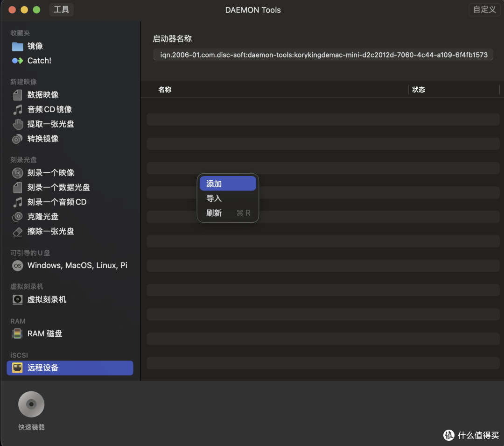Click the 刻录一个映像 disc icon

click(17, 173)
